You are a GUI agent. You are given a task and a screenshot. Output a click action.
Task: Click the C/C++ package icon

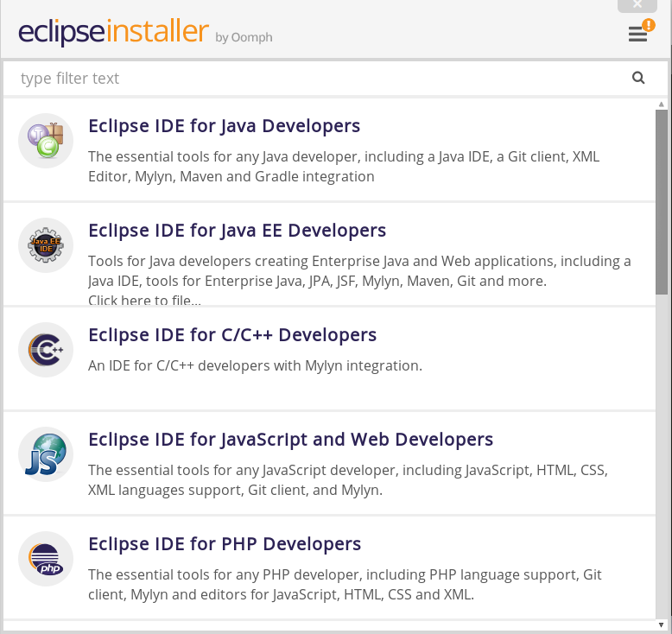click(46, 350)
